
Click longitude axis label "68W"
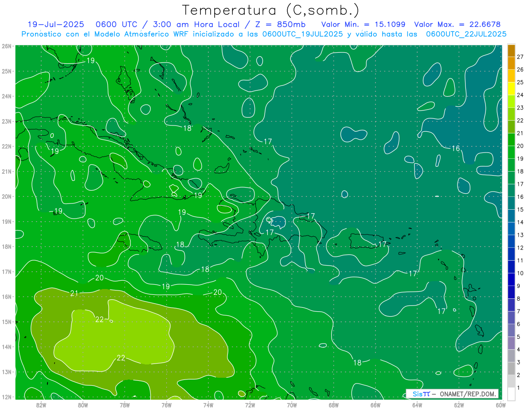click(334, 405)
